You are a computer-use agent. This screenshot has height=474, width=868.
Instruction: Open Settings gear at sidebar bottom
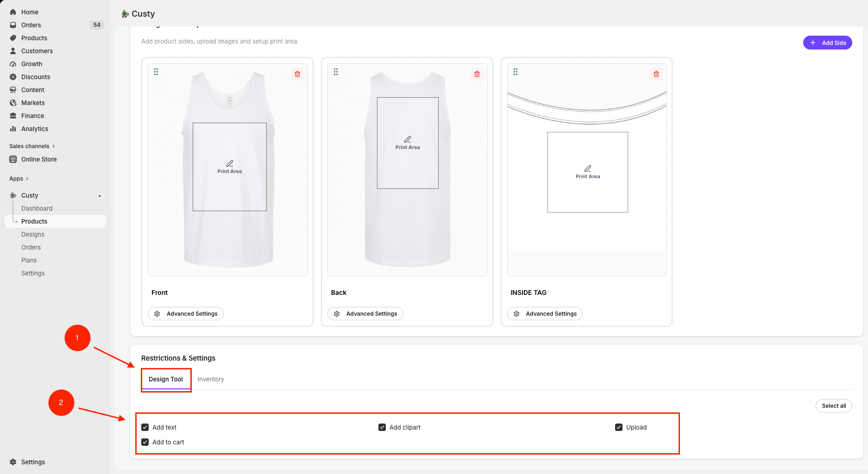13,462
